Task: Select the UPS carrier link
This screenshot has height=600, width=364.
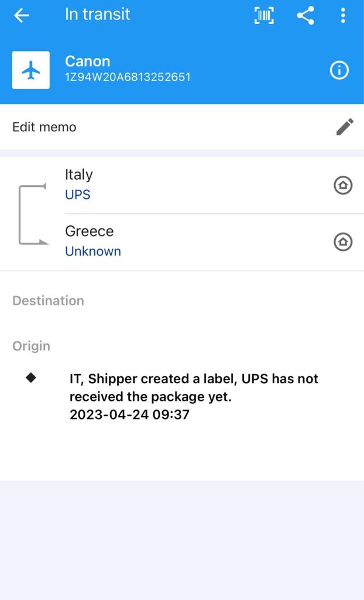Action: (x=78, y=195)
